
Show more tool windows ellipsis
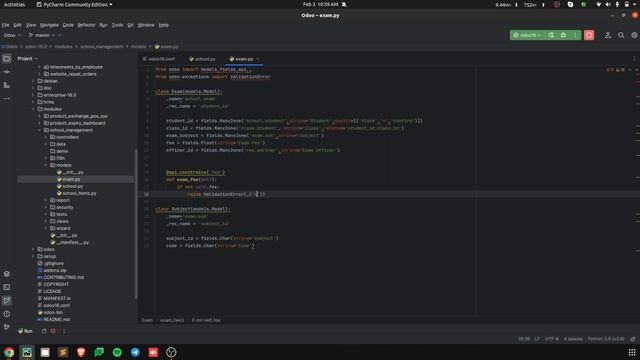click(7, 98)
